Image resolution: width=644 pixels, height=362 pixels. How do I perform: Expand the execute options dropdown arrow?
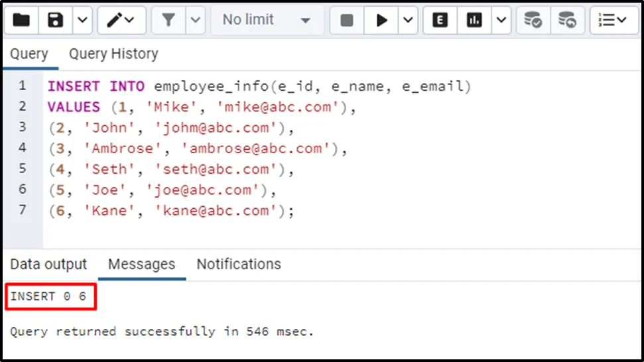(x=407, y=20)
